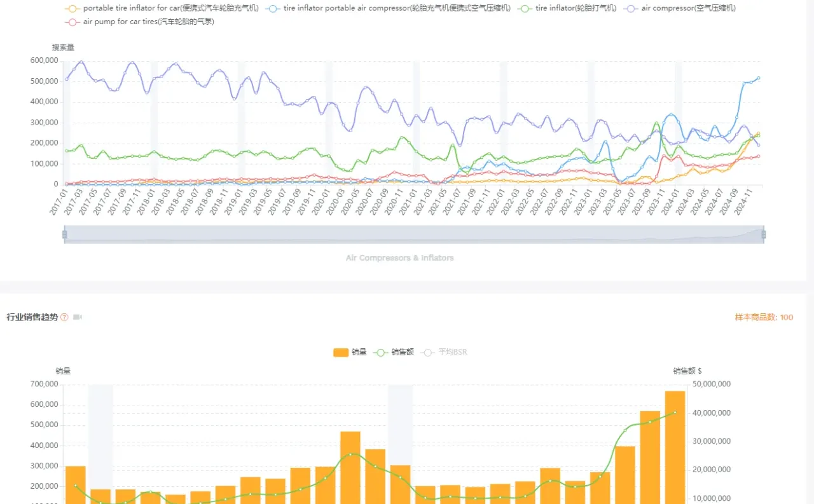Toggle the 'portable tire inflator for car' legend series
The width and height of the screenshot is (814, 504).
[x=162, y=8]
